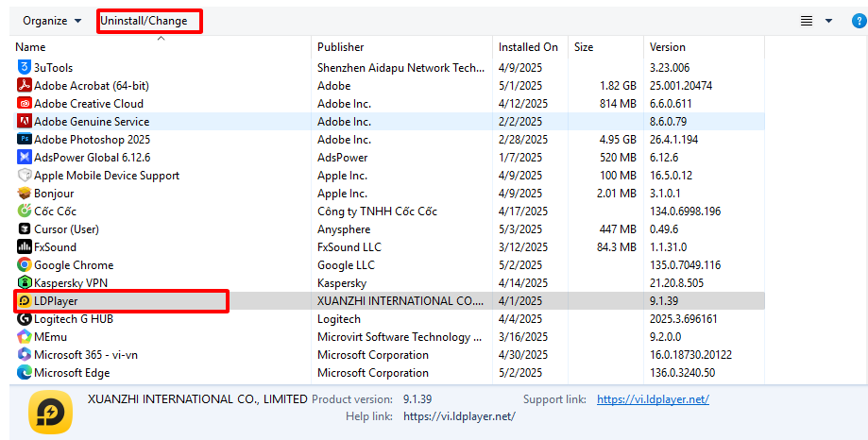868x440 pixels.
Task: Click the LDPlayer row icon
Action: (x=24, y=301)
